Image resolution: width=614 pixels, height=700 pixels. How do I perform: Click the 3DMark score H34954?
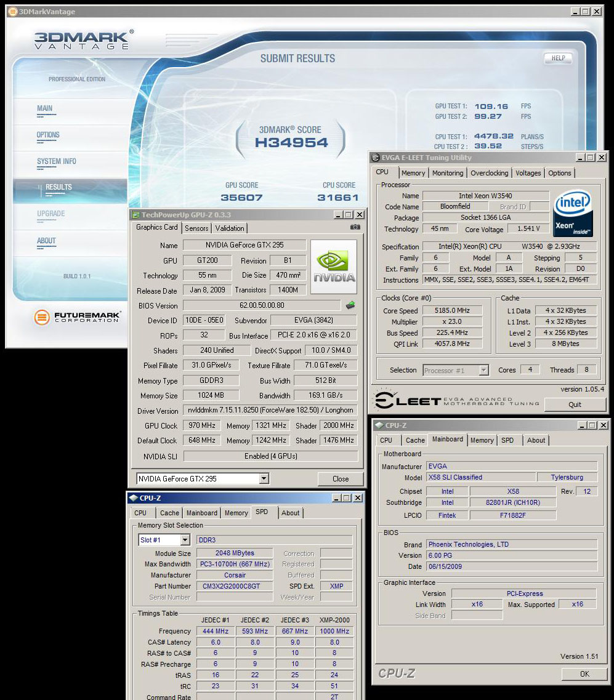click(291, 143)
